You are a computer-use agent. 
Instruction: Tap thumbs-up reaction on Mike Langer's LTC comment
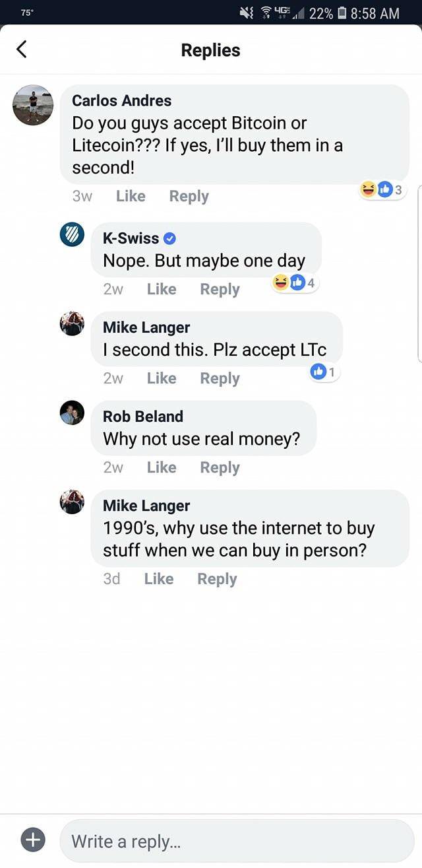(x=319, y=372)
